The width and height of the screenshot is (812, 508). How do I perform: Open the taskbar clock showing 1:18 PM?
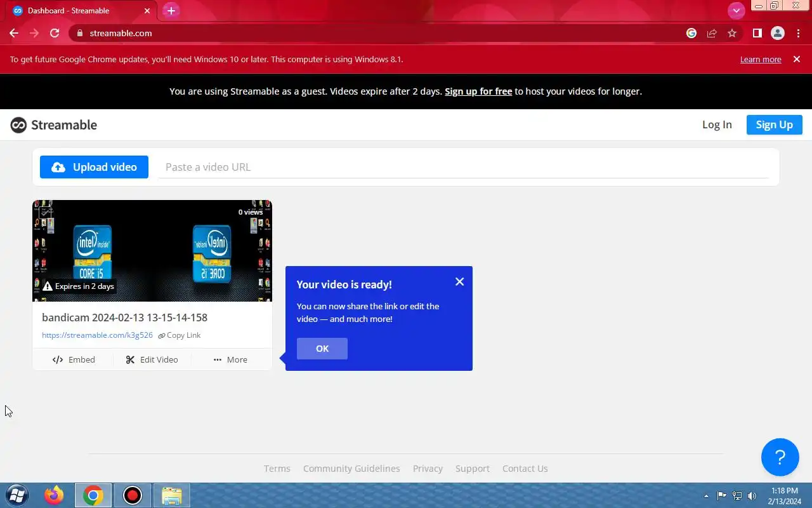785,496
